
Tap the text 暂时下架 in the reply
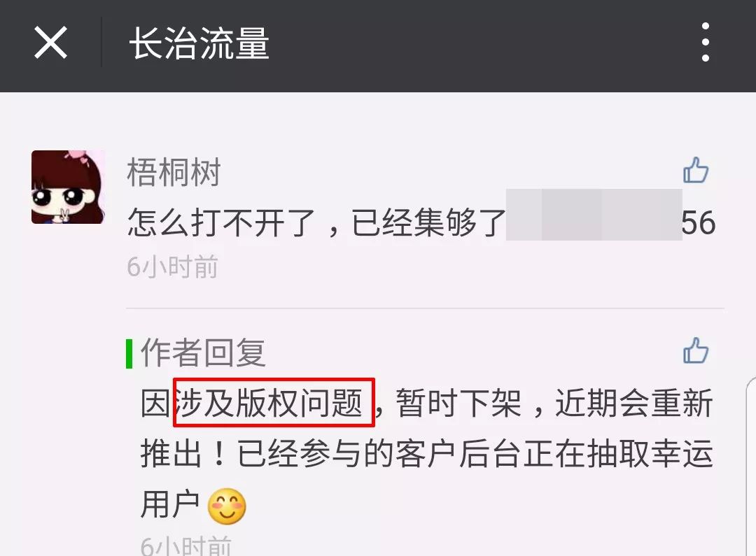(x=458, y=403)
